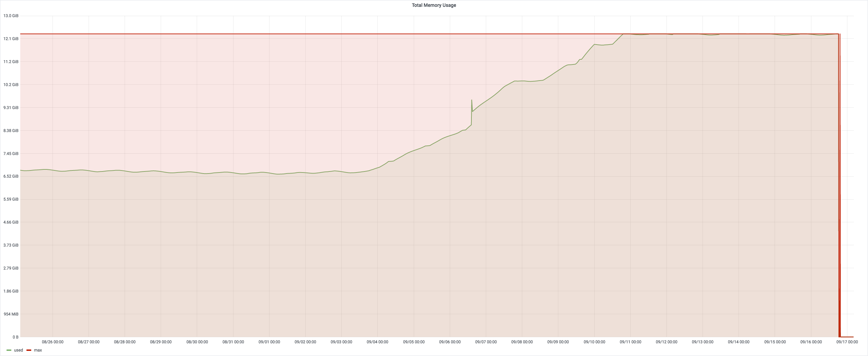
Task: Toggle visibility of the "used" series
Action: point(19,350)
